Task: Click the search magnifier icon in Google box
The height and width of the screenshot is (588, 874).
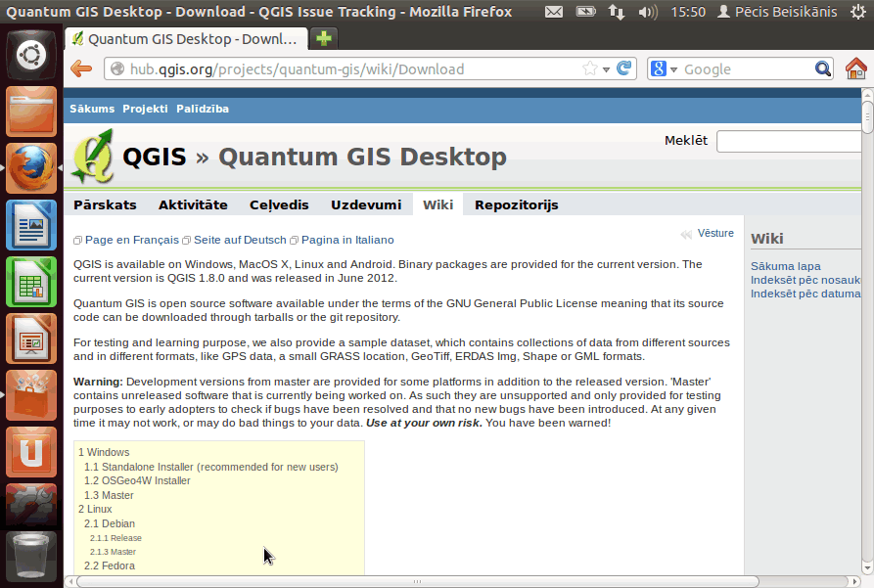Action: [822, 69]
